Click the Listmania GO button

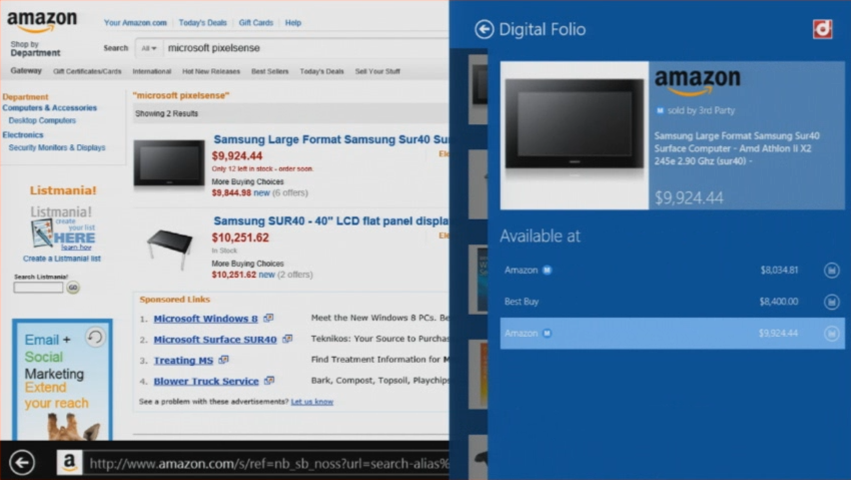pos(73,287)
